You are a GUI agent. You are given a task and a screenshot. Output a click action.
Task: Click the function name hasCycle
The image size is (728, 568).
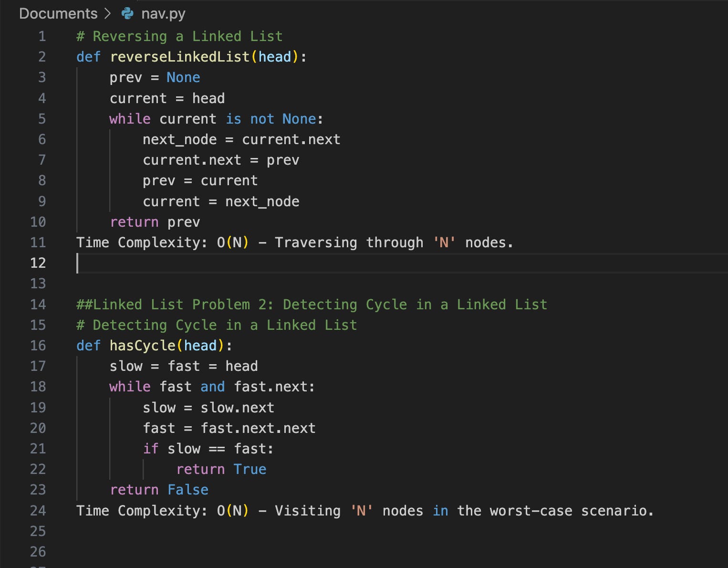143,346
